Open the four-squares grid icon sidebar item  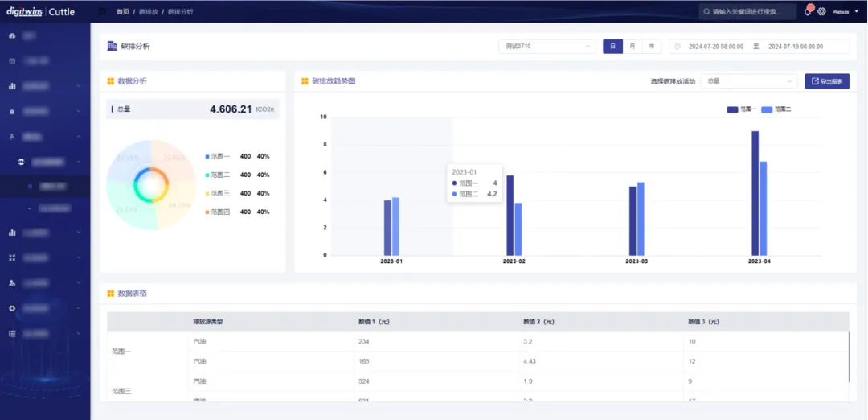pos(12,257)
